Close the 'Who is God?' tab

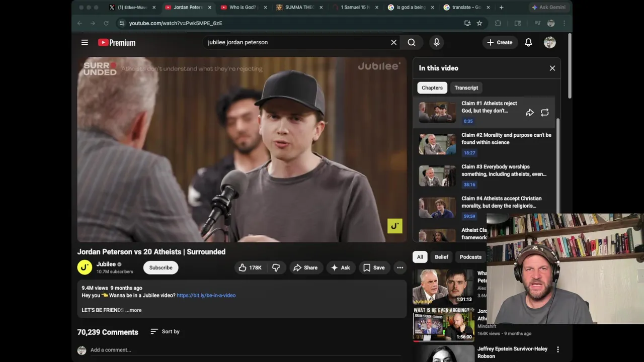click(x=265, y=8)
